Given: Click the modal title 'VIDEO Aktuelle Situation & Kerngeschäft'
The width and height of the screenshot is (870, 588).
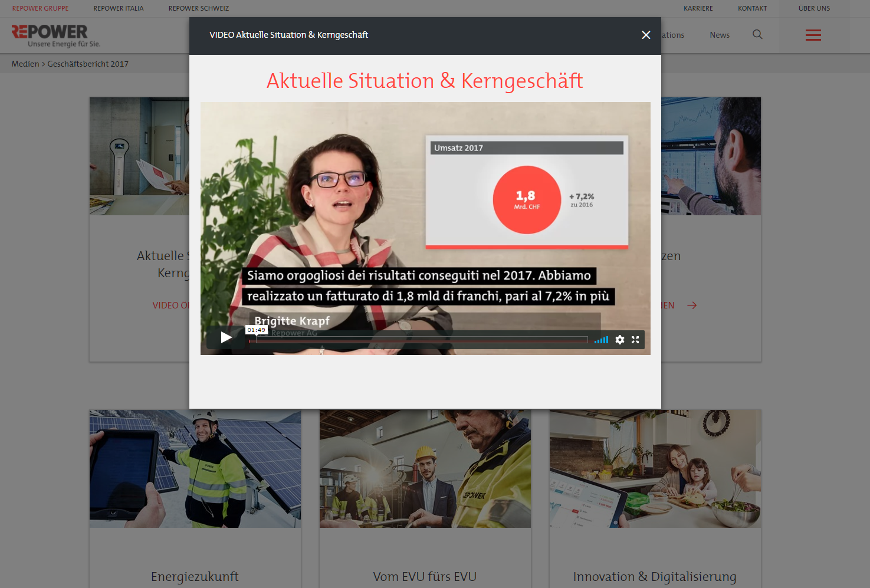Looking at the screenshot, I should point(288,35).
